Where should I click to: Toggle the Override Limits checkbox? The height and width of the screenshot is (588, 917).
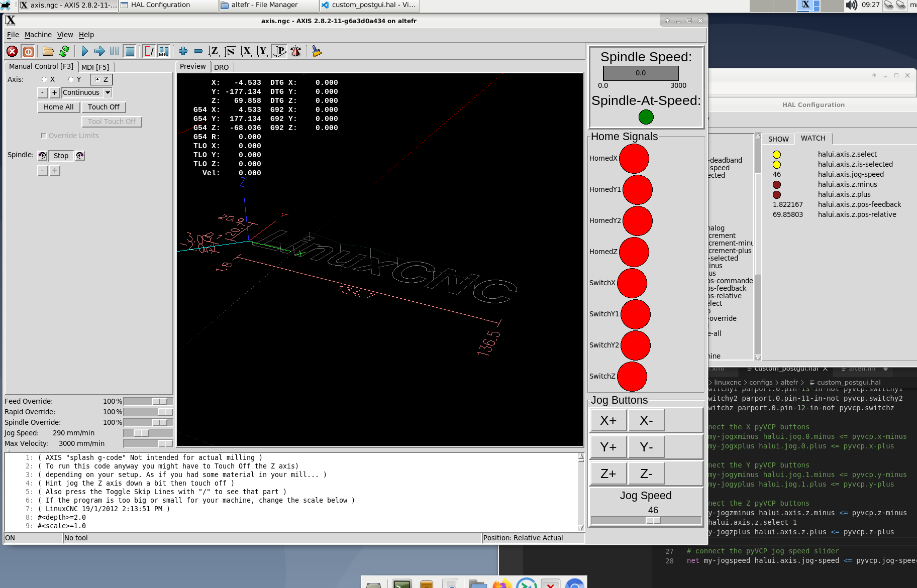[44, 136]
